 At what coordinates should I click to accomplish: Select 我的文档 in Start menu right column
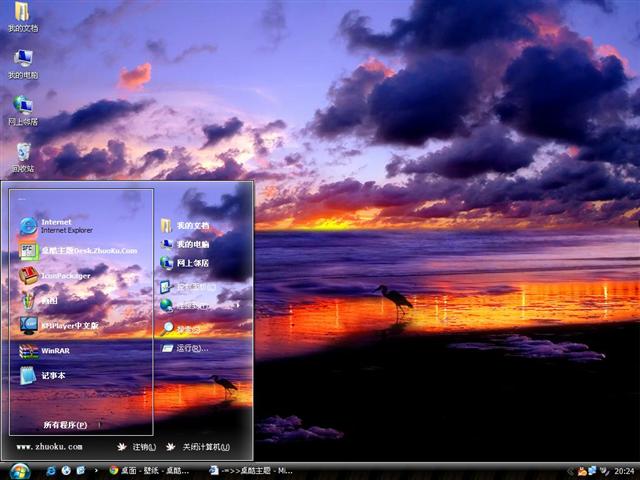192,226
